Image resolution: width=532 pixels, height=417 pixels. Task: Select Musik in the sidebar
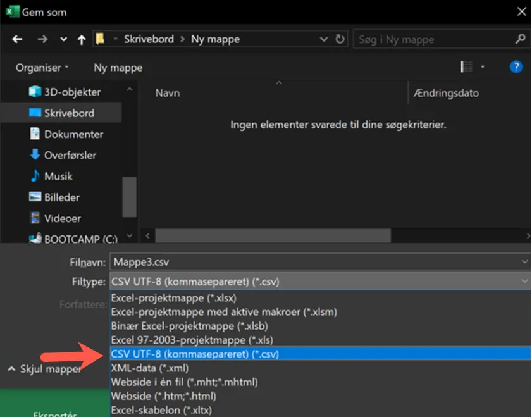point(58,176)
